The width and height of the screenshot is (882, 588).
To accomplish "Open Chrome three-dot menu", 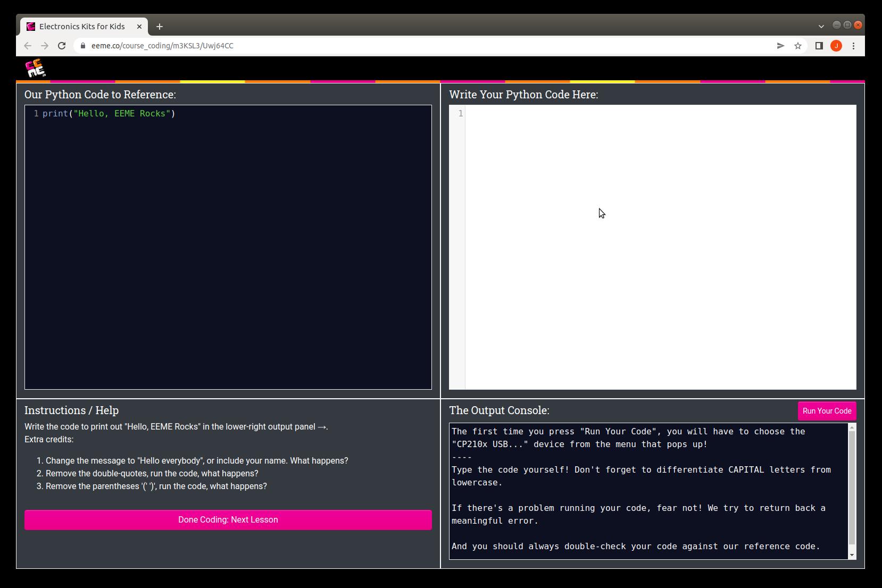I will coord(853,46).
